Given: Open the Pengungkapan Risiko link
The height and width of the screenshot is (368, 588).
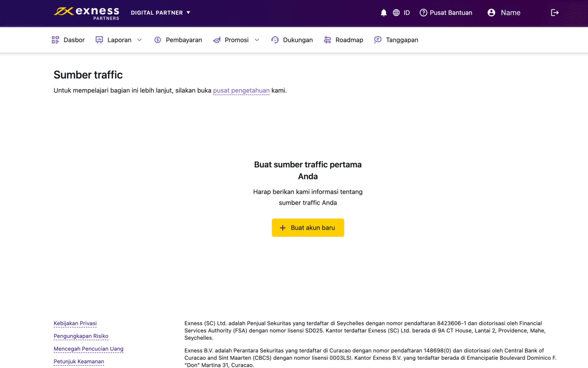Looking at the screenshot, I should [x=81, y=336].
